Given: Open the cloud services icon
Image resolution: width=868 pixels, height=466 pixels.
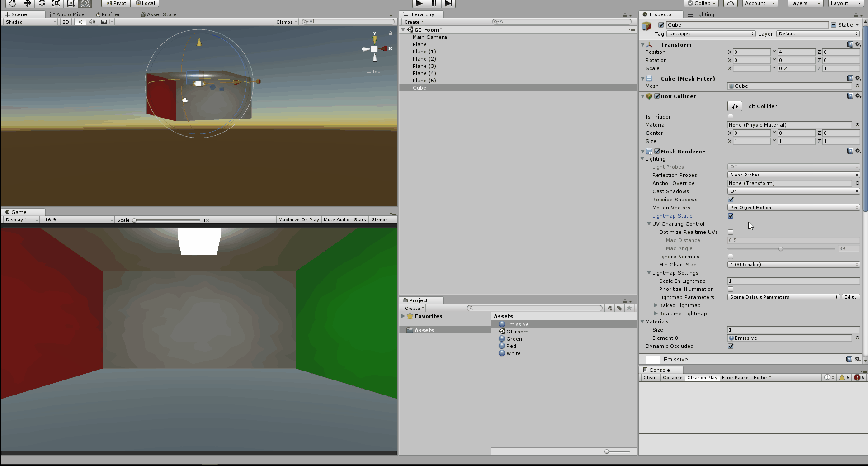Looking at the screenshot, I should click(731, 3).
